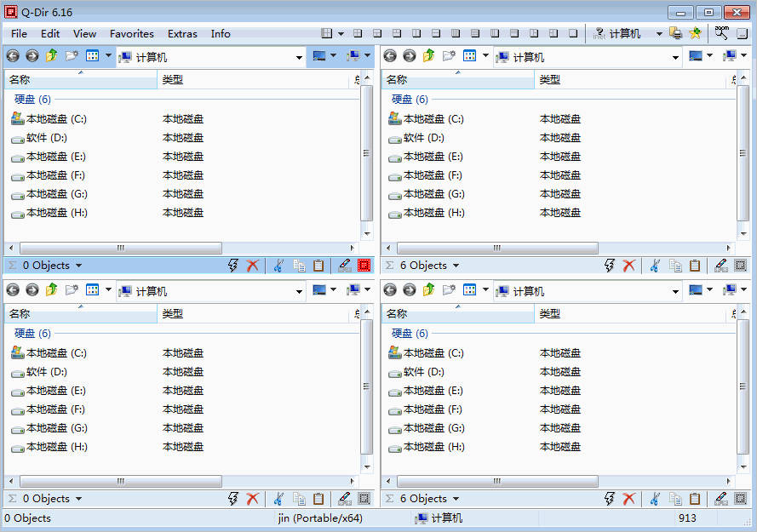757x532 pixels.
Task: Open the Info menu
Action: coord(221,34)
